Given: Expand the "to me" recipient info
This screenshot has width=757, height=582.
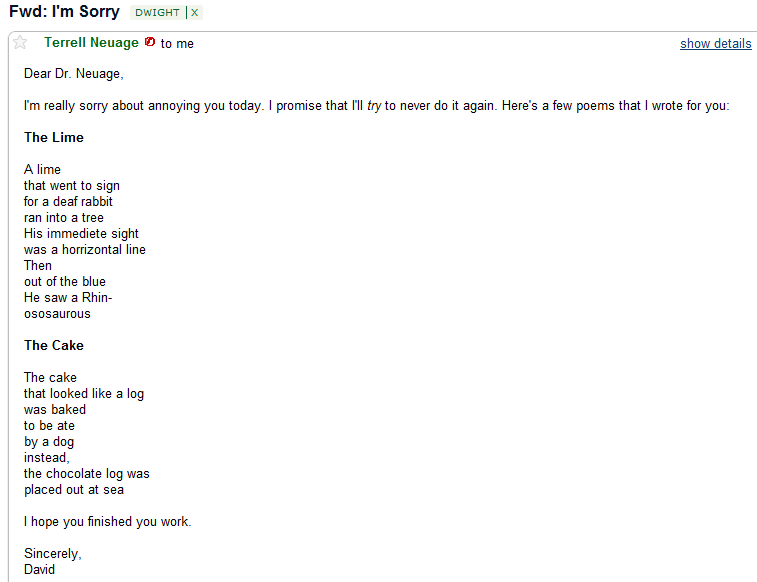Looking at the screenshot, I should pyautogui.click(x=177, y=44).
